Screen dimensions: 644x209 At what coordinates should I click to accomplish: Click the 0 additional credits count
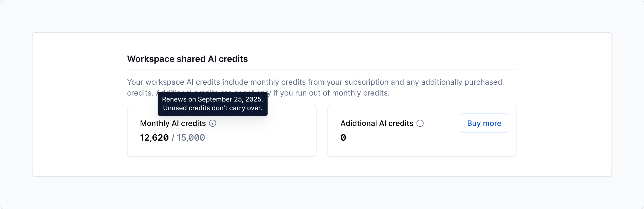[343, 138]
